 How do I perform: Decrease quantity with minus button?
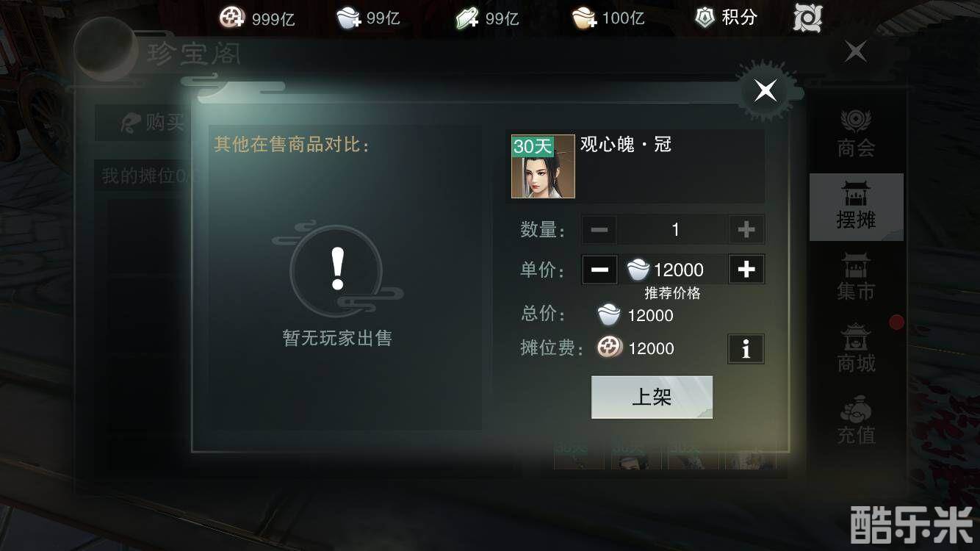pyautogui.click(x=599, y=230)
